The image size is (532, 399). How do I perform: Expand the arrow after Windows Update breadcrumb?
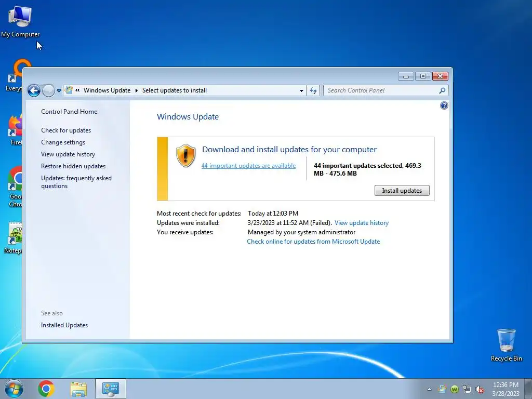click(137, 90)
